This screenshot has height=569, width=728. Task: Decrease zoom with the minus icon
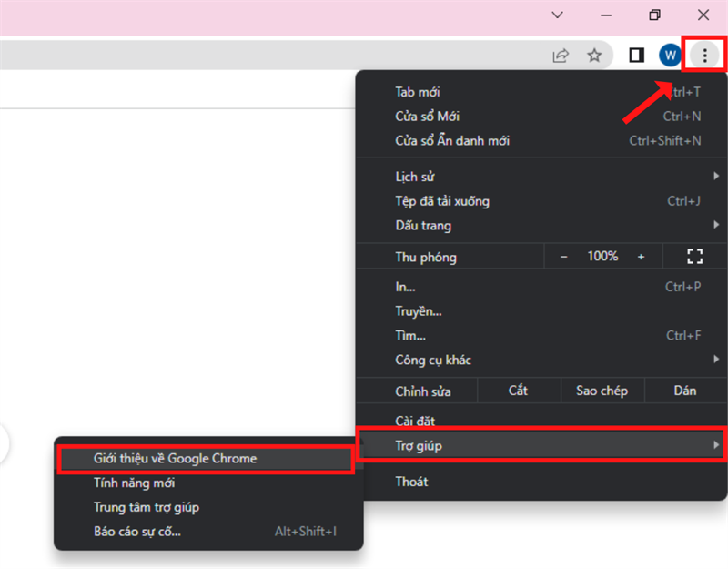click(566, 256)
